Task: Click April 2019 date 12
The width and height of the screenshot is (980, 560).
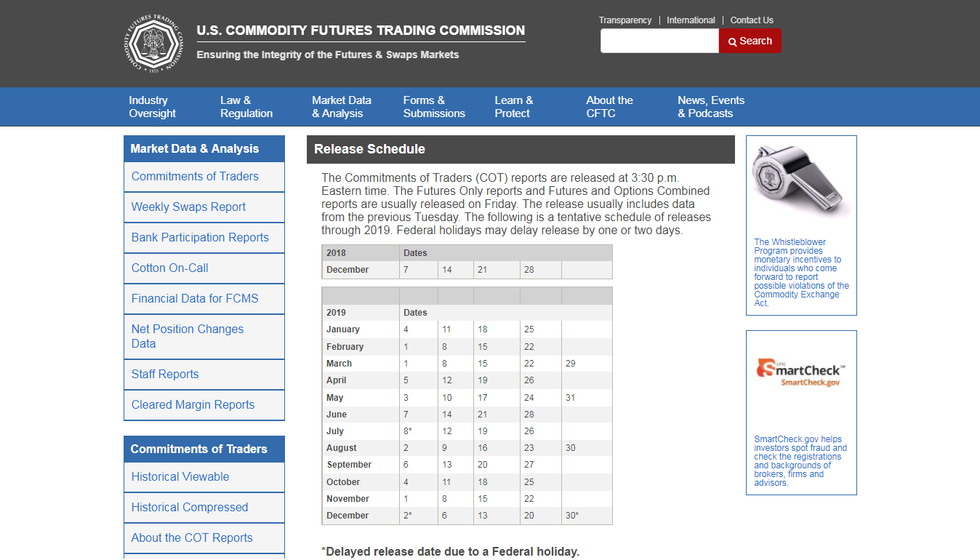Action: pyautogui.click(x=447, y=380)
